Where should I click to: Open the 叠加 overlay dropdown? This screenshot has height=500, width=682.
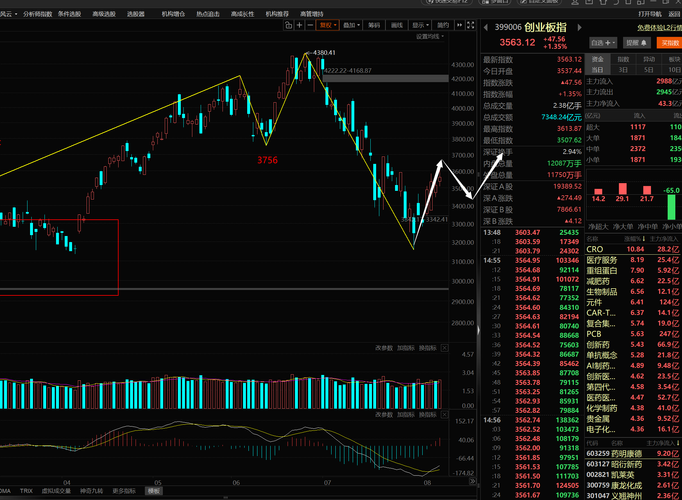[x=351, y=25]
